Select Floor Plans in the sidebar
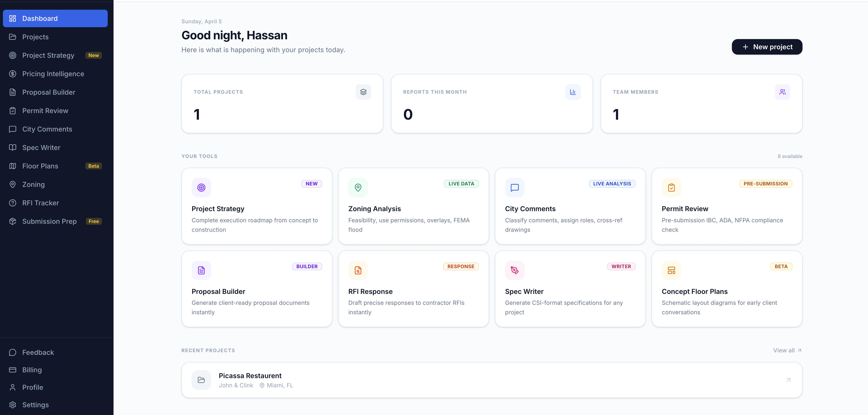Screen dimensions: 868x415 point(40,166)
